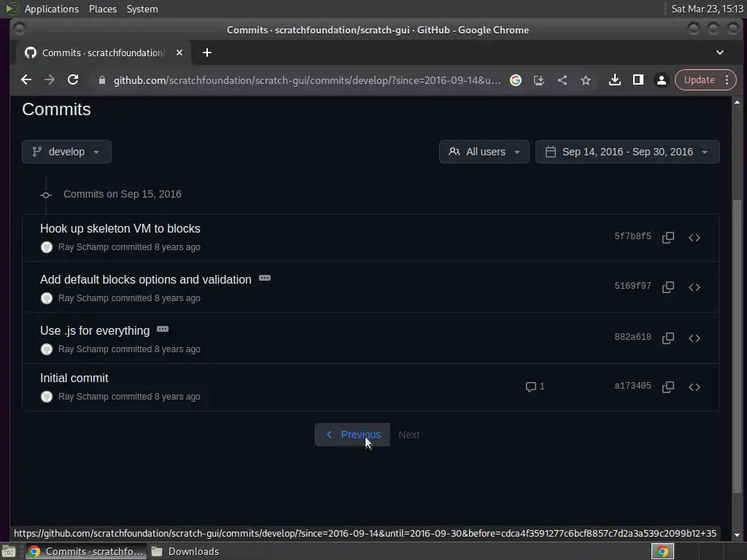Expand description of Use .js for everything

163,329
